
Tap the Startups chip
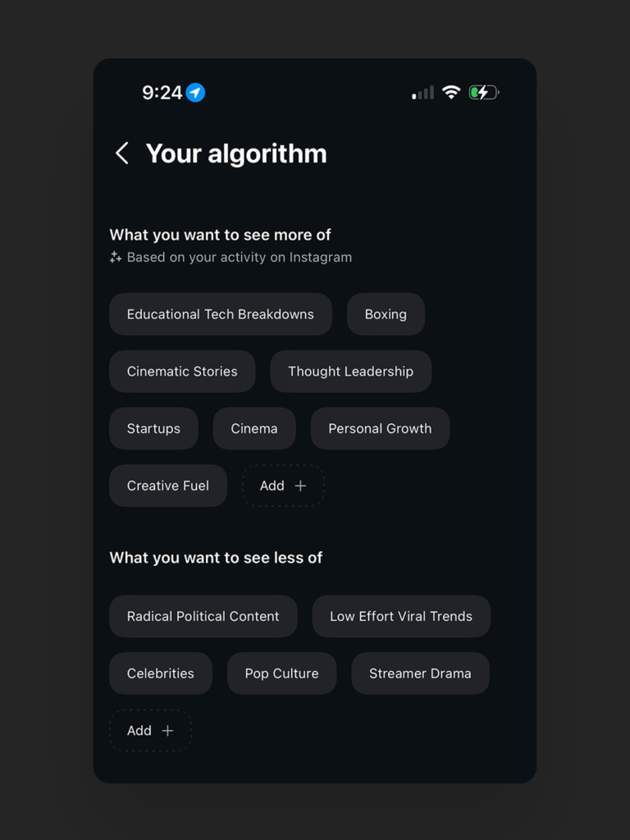153,428
